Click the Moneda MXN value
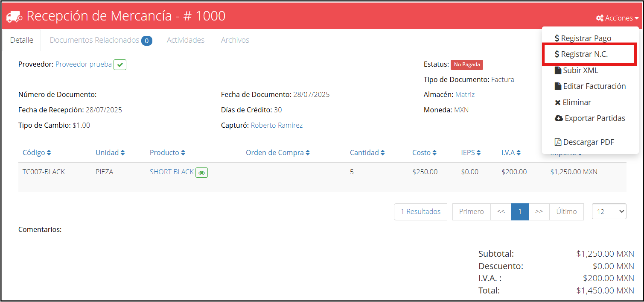This screenshot has width=644, height=302. click(x=461, y=110)
